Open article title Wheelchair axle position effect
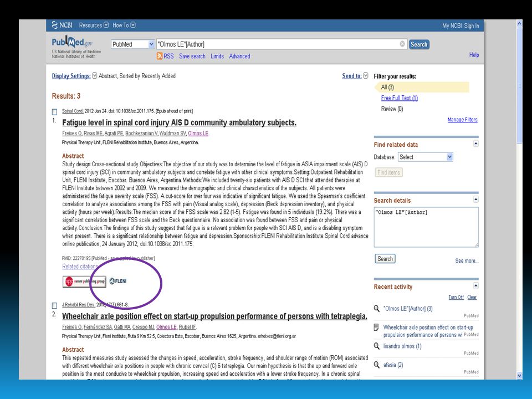This screenshot has height=399, width=532. [x=214, y=316]
